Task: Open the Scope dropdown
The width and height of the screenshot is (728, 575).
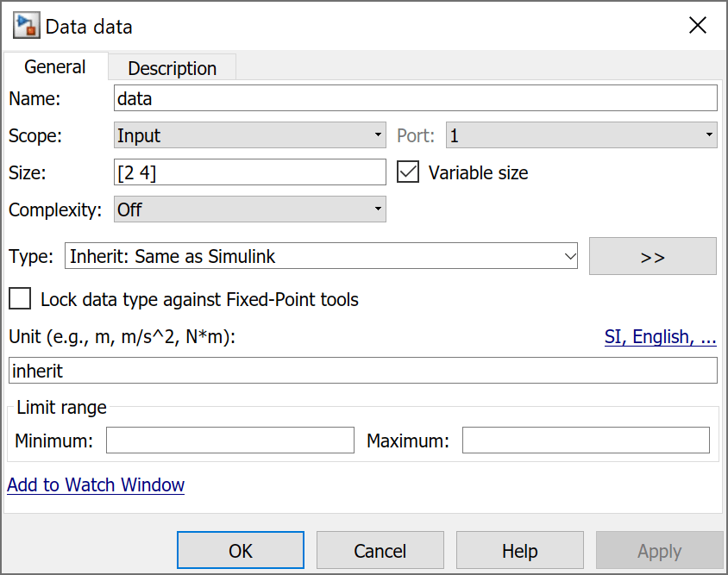Action: [x=249, y=135]
